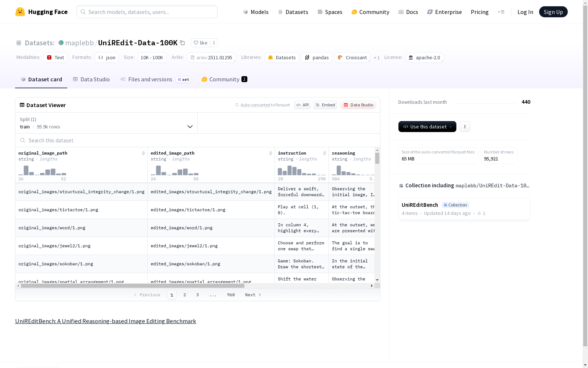The image size is (588, 368).
Task: Open the red Data Studio button
Action: [358, 105]
